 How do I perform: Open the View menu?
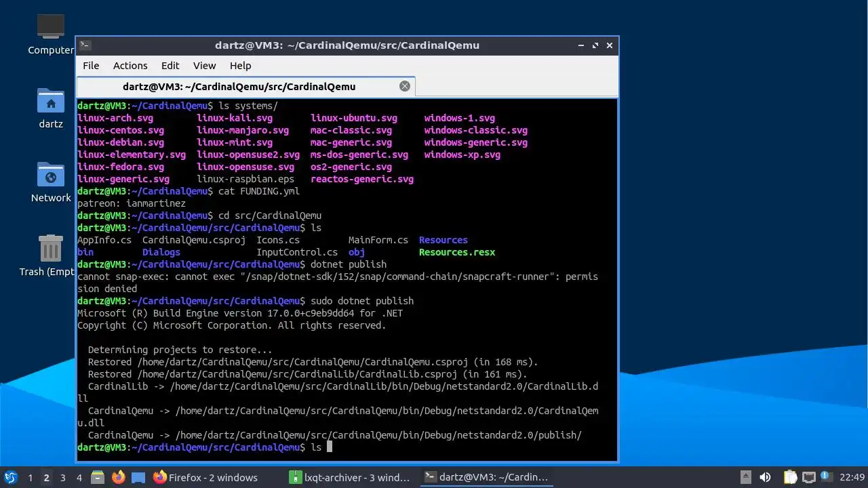pyautogui.click(x=204, y=66)
